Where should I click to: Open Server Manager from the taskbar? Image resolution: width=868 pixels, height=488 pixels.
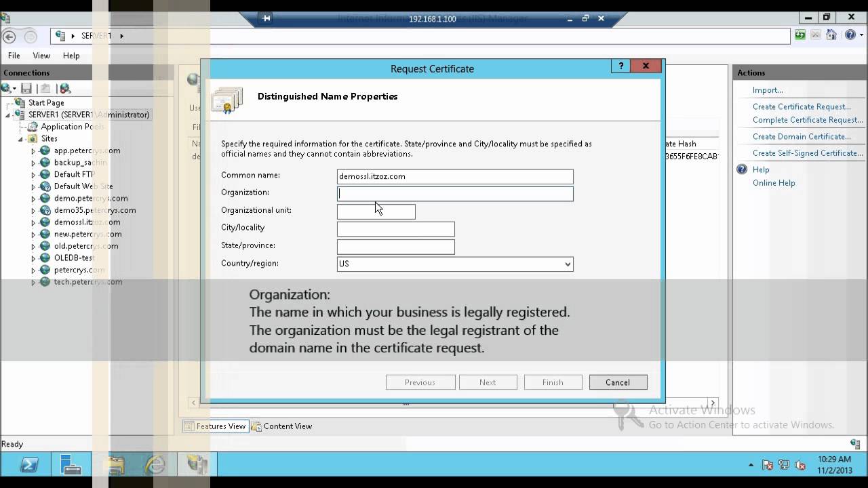click(x=71, y=465)
